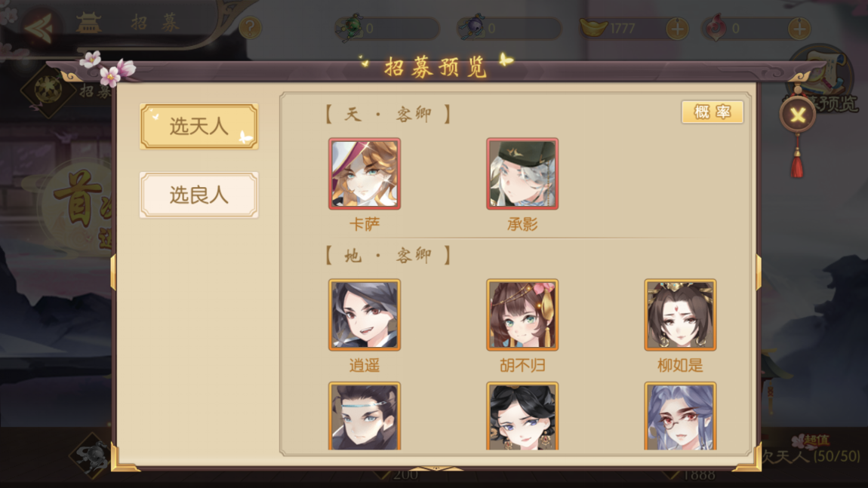Open 胡不归 character portrait
868x488 pixels.
coord(522,315)
